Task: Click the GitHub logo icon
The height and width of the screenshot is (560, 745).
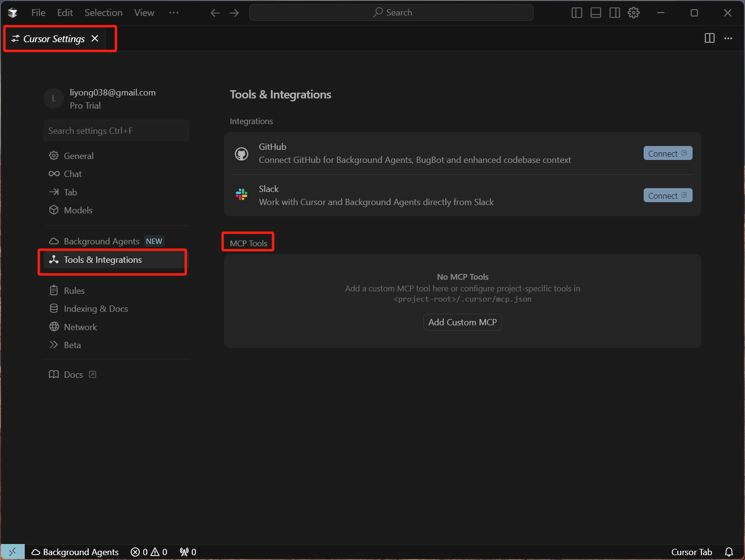Action: 242,154
